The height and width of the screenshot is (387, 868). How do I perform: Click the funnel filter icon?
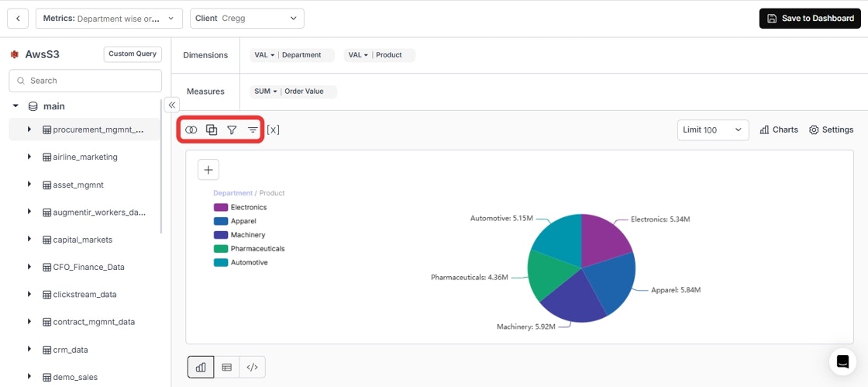(232, 130)
